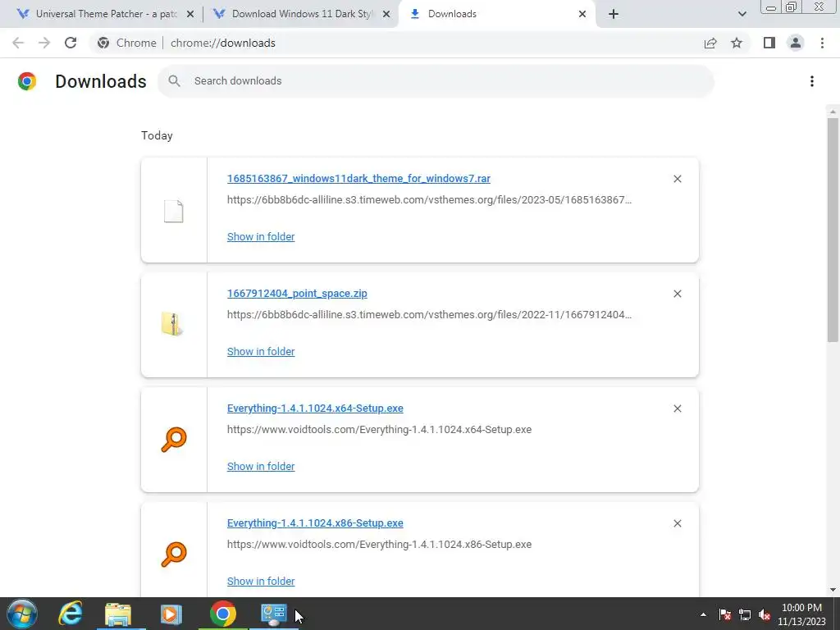The width and height of the screenshot is (840, 630).
Task: Go back using browser back arrow
Action: [18, 43]
